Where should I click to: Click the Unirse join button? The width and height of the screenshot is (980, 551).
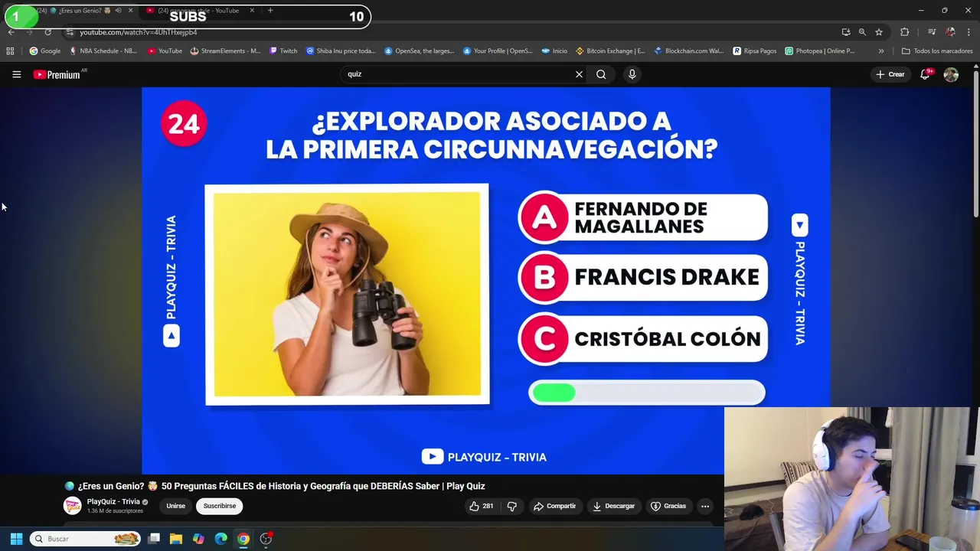click(175, 506)
